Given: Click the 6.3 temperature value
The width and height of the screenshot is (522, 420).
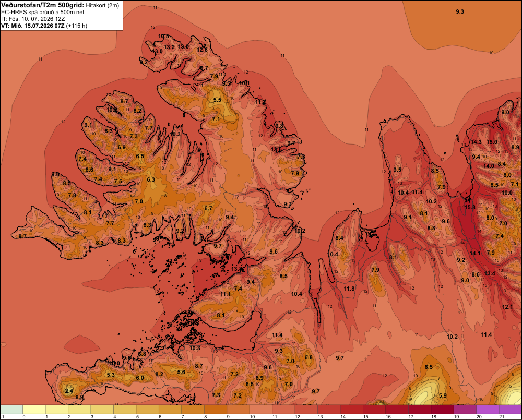Looking at the screenshot, I should [151, 179].
